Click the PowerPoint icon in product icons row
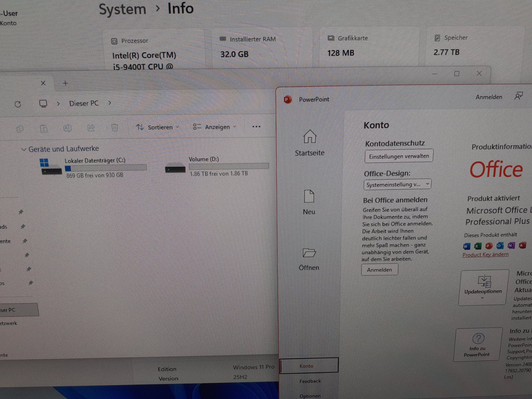Viewport: 532px width, 399px height. (489, 246)
